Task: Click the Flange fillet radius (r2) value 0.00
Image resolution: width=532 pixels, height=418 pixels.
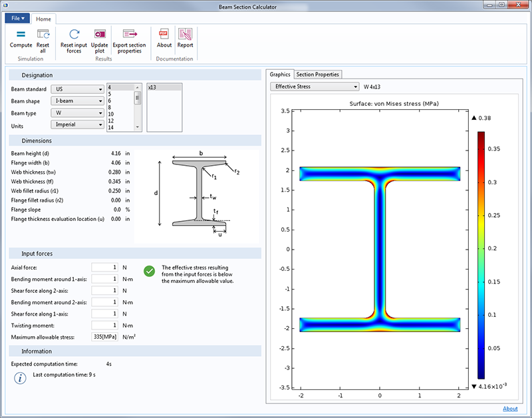Action: [x=116, y=200]
